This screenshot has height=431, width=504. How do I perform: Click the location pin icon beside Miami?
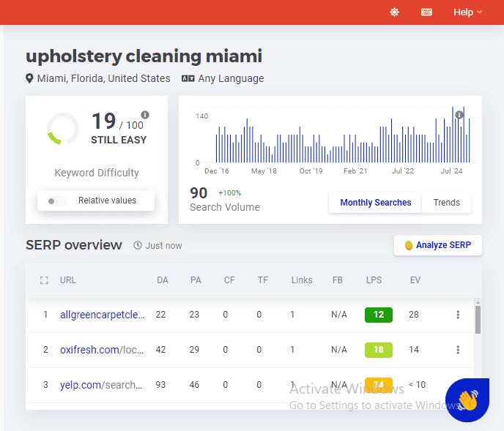point(29,78)
